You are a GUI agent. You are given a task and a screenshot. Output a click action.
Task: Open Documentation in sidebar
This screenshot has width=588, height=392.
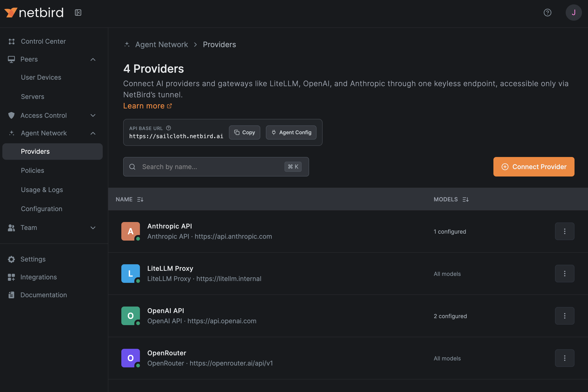(44, 295)
